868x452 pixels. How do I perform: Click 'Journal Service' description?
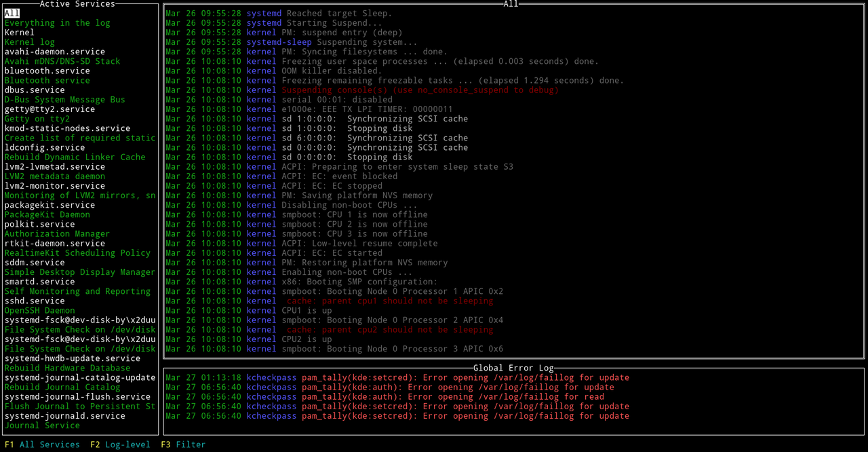click(x=42, y=426)
